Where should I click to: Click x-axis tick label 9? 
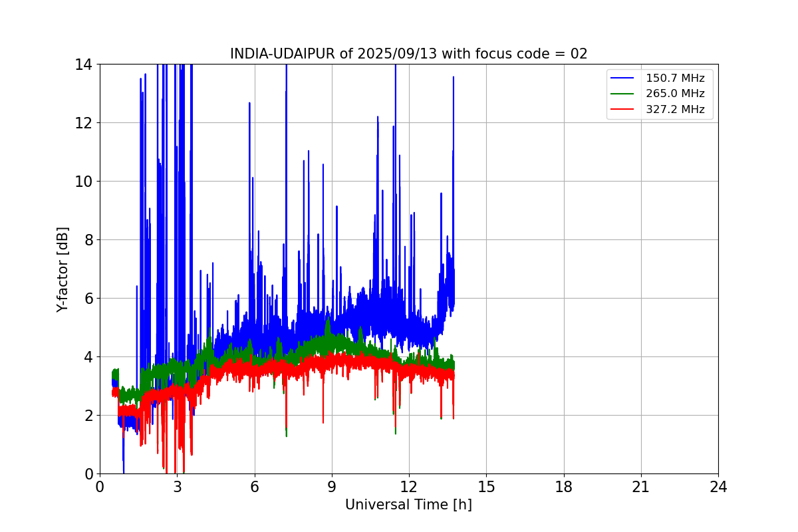[x=332, y=487]
